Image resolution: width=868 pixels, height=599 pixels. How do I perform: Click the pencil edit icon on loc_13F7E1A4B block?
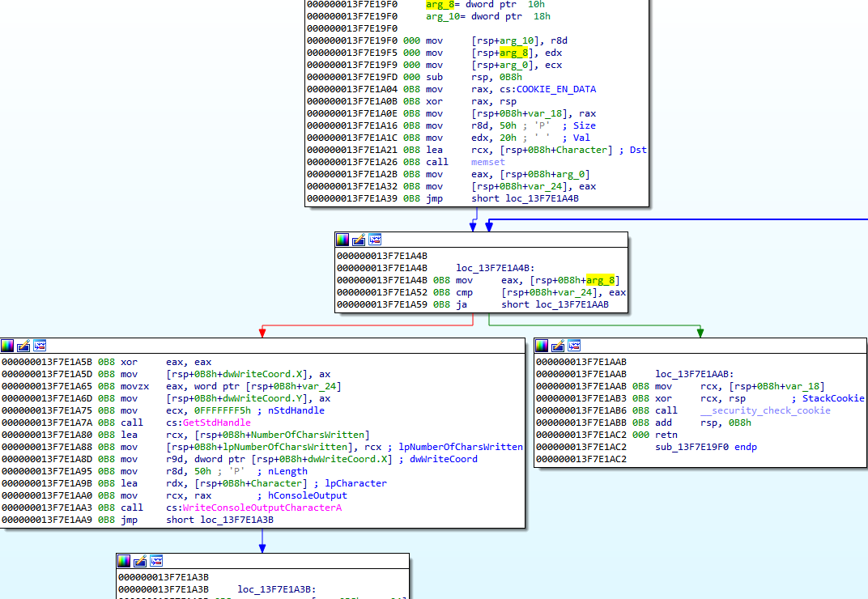tap(359, 240)
